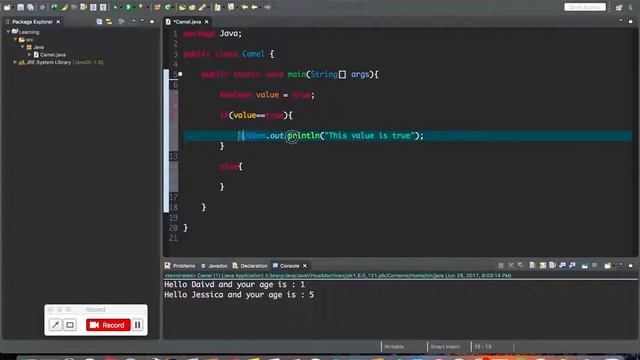Viewport: 640px width, 360px height.
Task: Expand the Camel.java tree node
Action: [29, 54]
